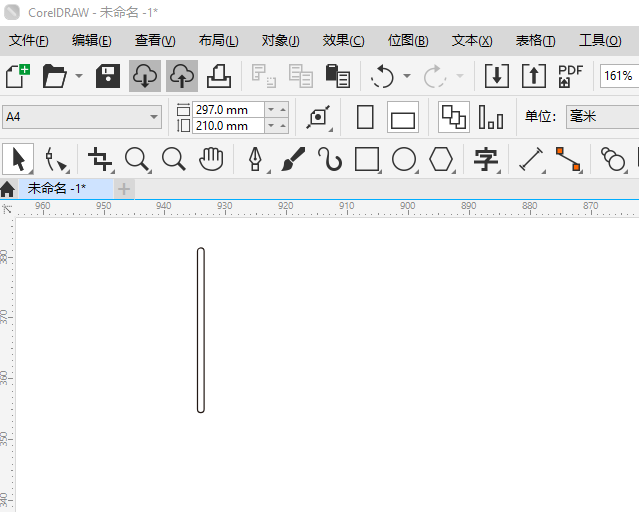Viewport: 639px width, 512px height.
Task: Print the document
Action: pos(219,76)
